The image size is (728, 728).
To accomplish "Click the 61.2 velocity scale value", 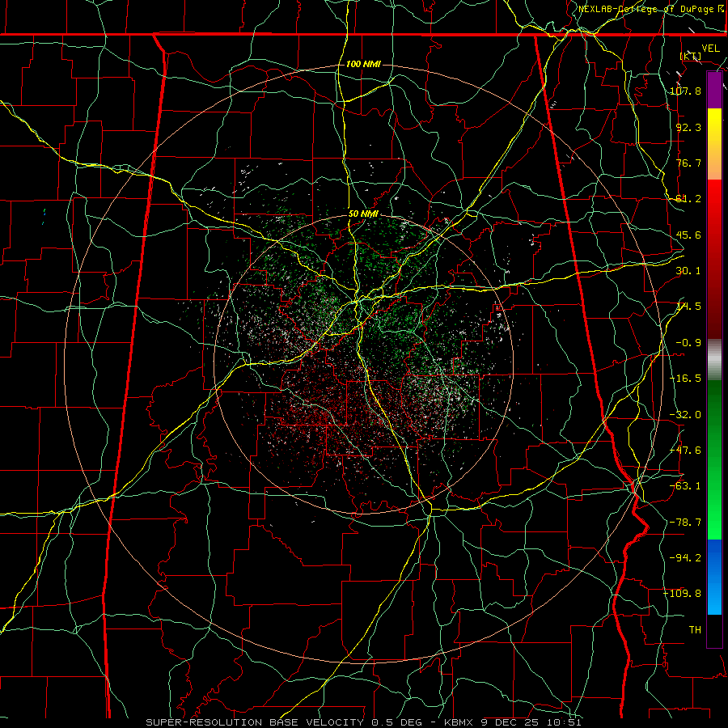I will coord(688,199).
